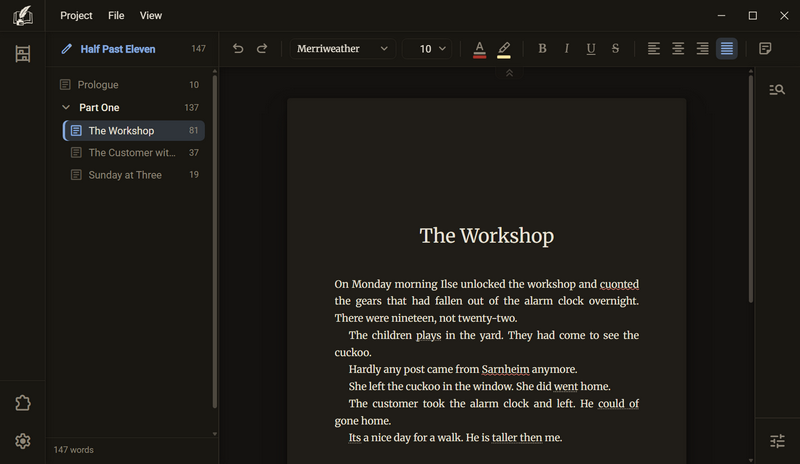Click the 147 words status text
Image resolution: width=800 pixels, height=464 pixels.
73,450
